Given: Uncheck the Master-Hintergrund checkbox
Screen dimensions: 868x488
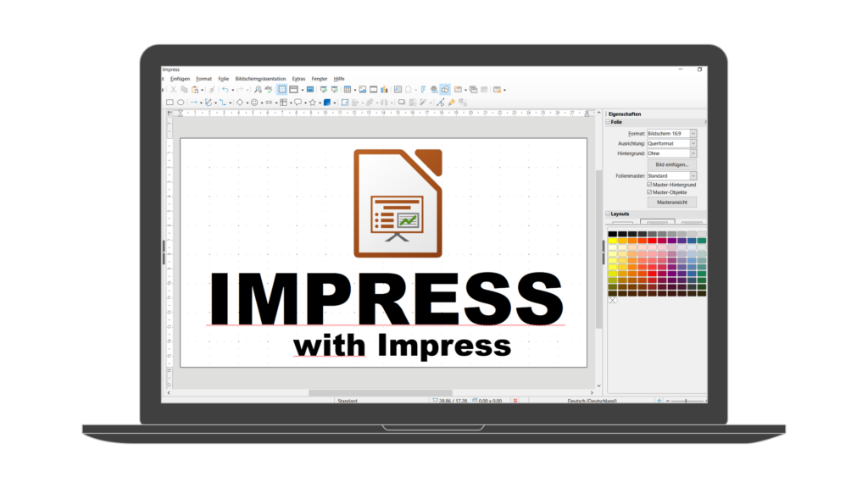Looking at the screenshot, I should point(649,184).
